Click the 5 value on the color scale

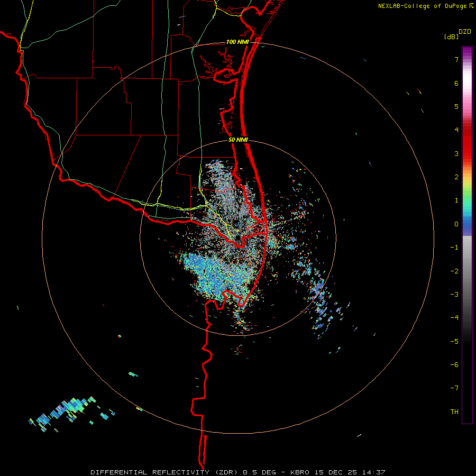(456, 106)
